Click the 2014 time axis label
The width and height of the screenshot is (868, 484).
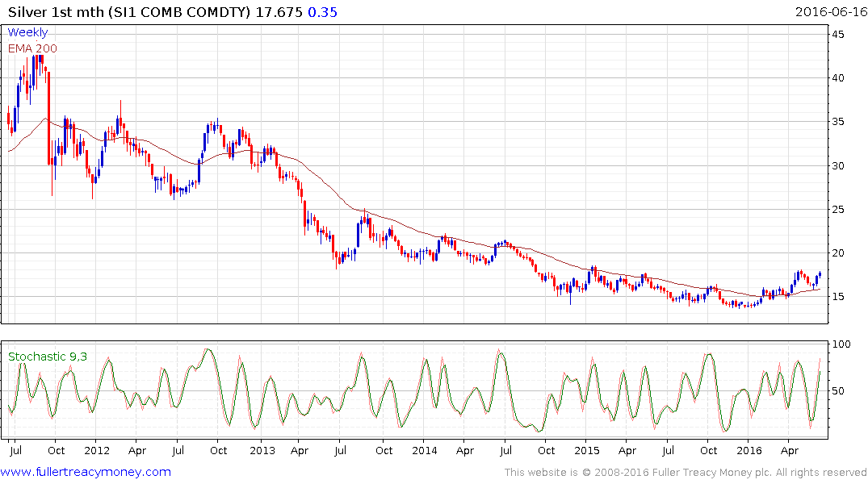[425, 450]
